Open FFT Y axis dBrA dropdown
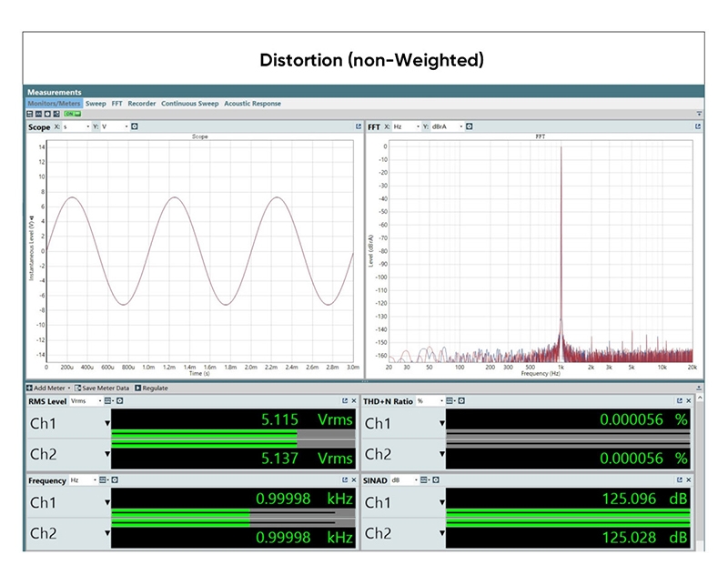Screen dimensions: 728x585 447,126
